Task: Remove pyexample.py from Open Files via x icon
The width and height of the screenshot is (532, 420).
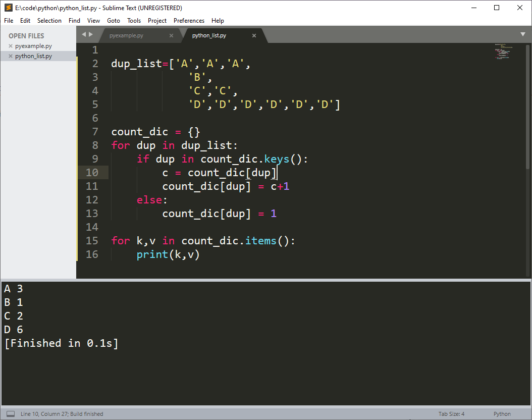Action: pyautogui.click(x=10, y=45)
